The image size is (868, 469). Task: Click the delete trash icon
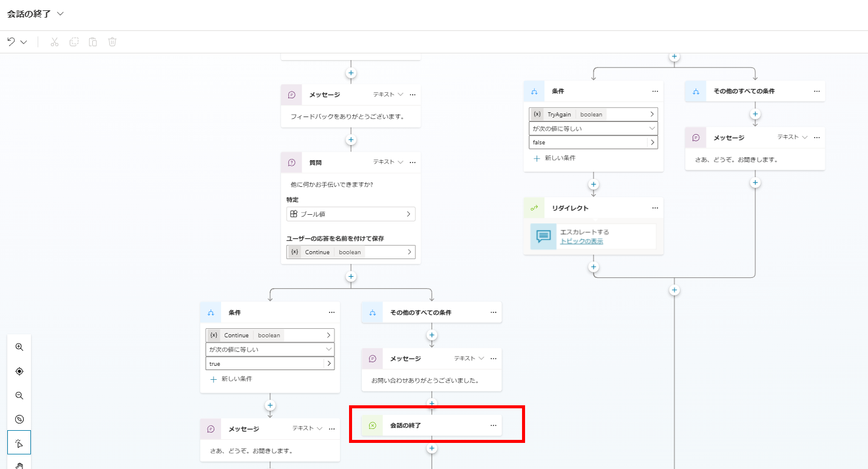(112, 41)
